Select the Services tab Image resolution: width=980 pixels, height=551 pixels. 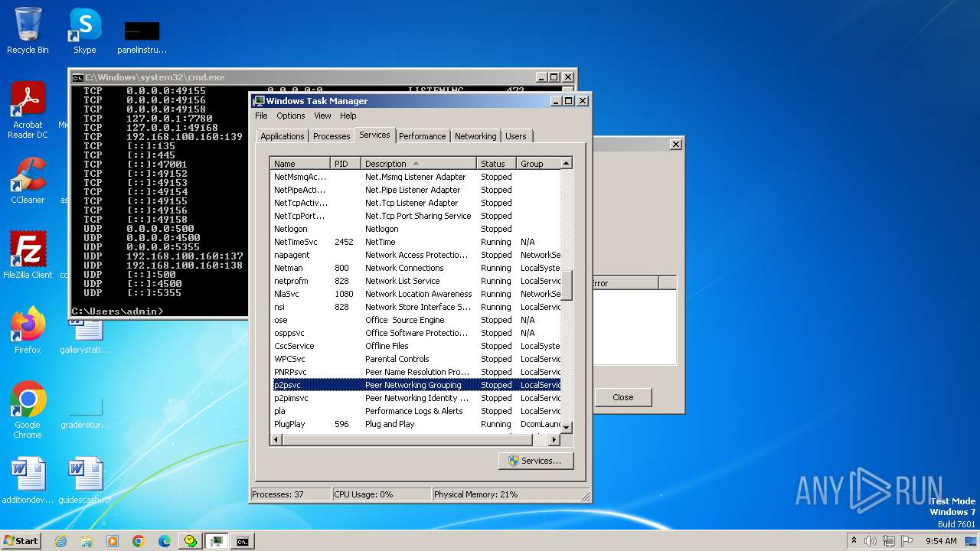pos(374,135)
